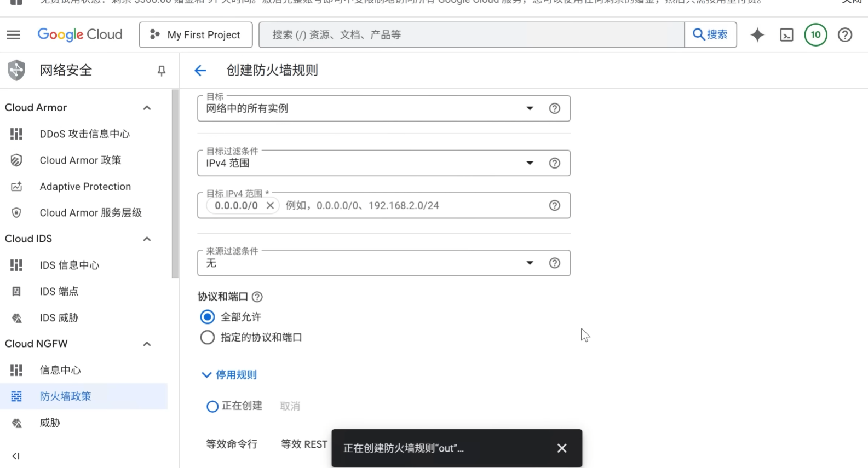Collapse the Cloud Armor section
This screenshot has height=468, width=868.
[147, 108]
